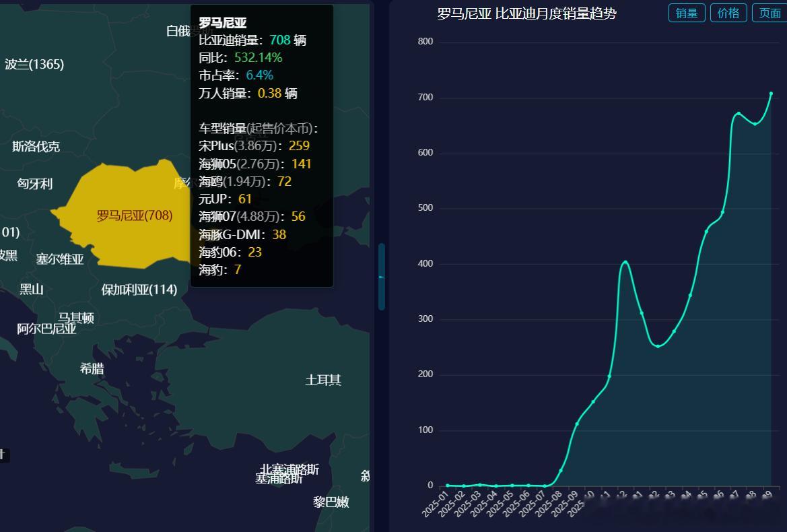
Task: Click 海狮05(2.76万): 141 tooltip row
Action: click(255, 164)
